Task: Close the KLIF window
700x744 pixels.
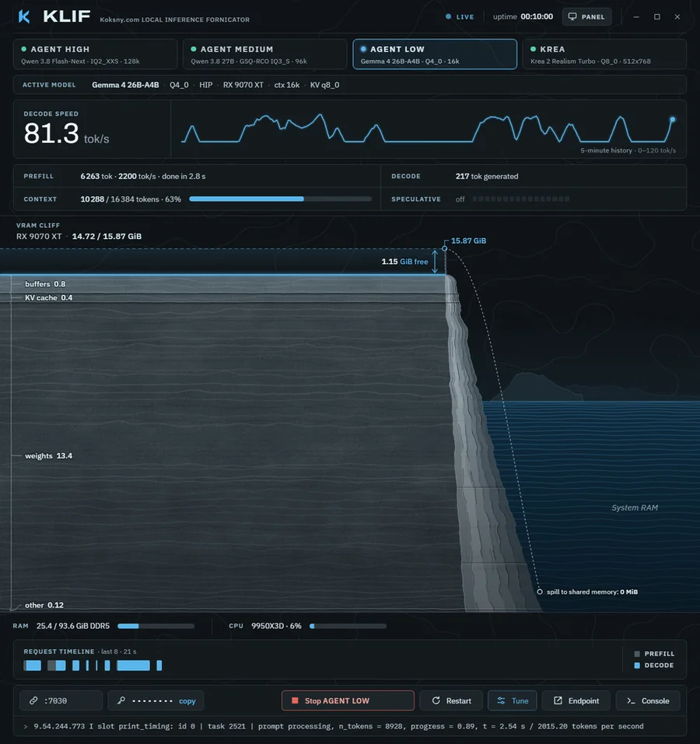Action: (677, 16)
